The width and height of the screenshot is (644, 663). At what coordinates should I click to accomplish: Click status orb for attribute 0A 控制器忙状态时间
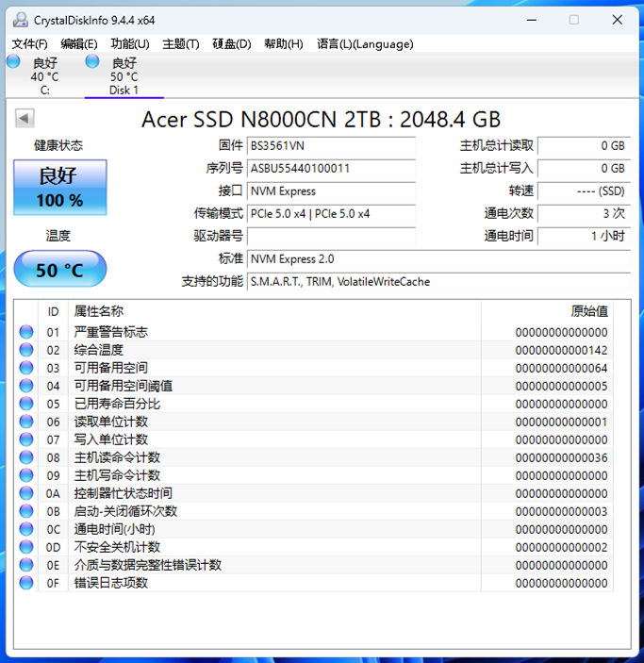point(26,493)
